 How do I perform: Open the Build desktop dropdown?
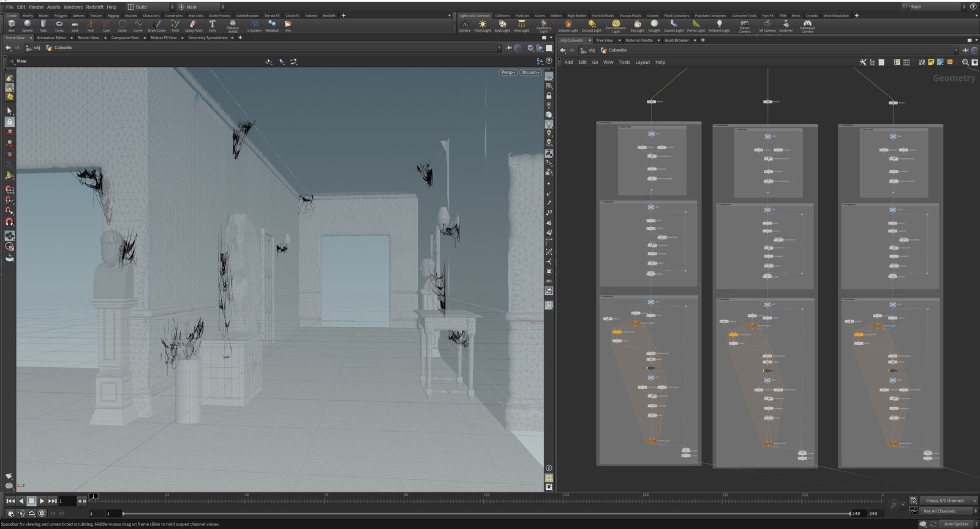click(150, 7)
